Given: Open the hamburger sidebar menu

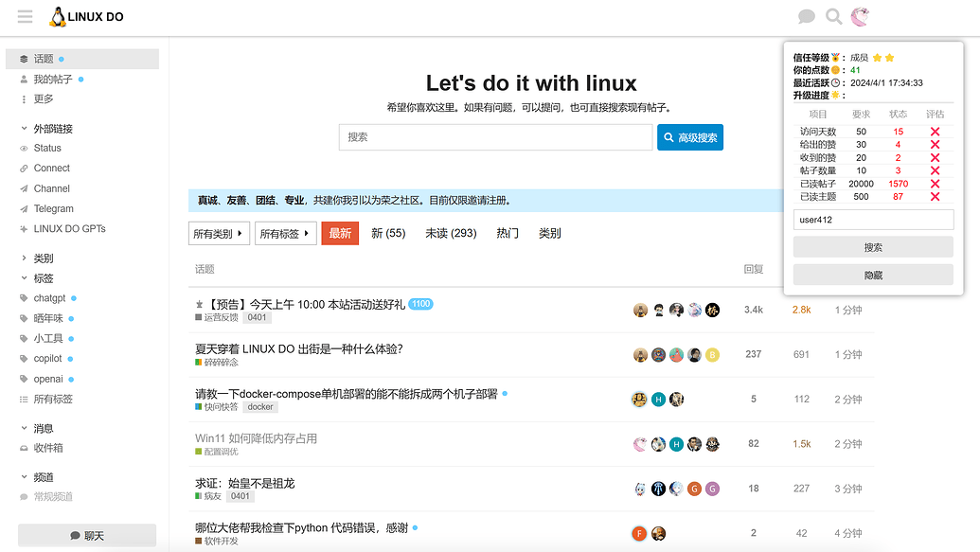Looking at the screenshot, I should click(x=25, y=17).
